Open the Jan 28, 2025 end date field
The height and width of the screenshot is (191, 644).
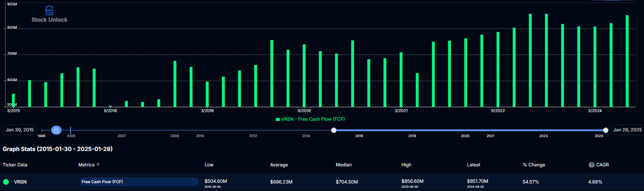[627, 130]
